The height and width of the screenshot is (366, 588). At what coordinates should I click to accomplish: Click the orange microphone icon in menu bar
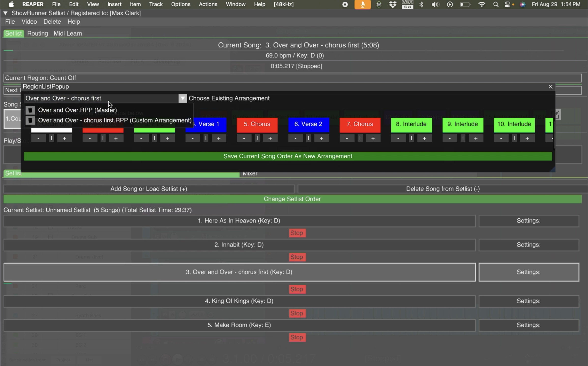[x=362, y=4]
